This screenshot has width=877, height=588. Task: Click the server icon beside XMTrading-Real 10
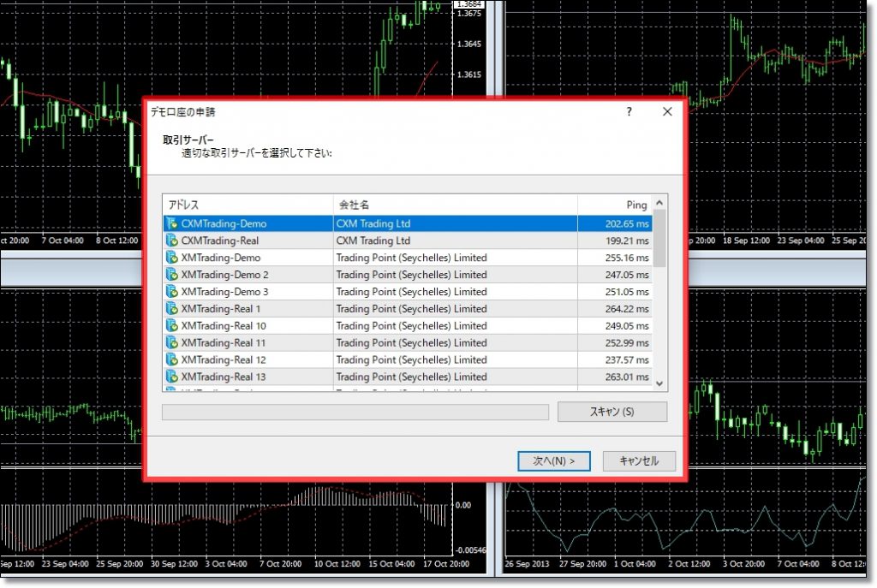click(171, 325)
